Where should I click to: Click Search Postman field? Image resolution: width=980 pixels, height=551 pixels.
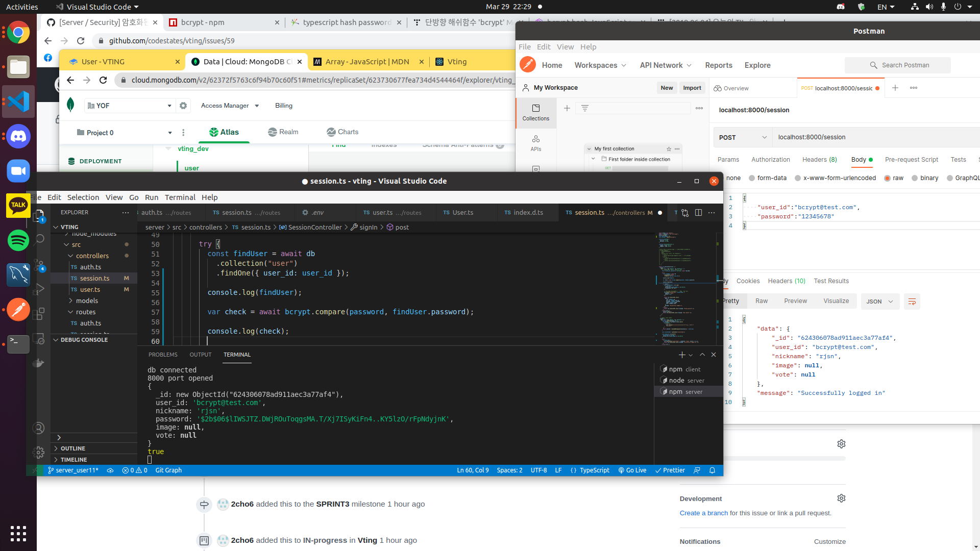click(898, 65)
